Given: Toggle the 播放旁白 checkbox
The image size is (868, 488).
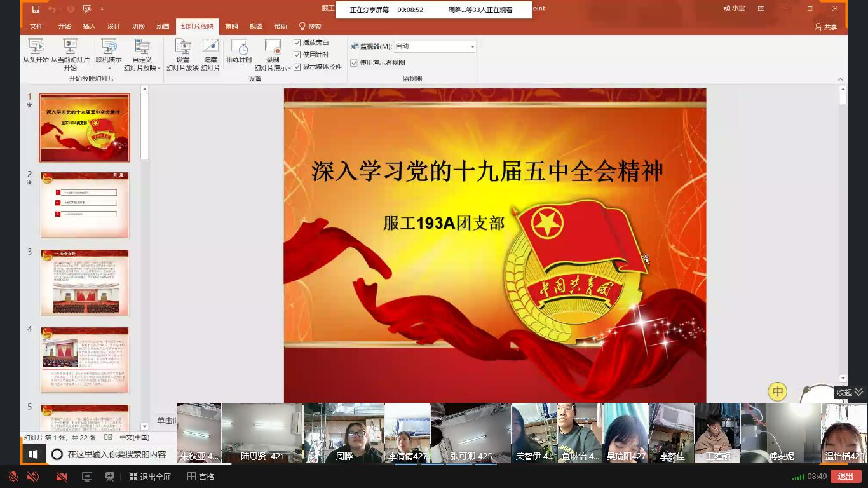Looking at the screenshot, I should [x=297, y=43].
